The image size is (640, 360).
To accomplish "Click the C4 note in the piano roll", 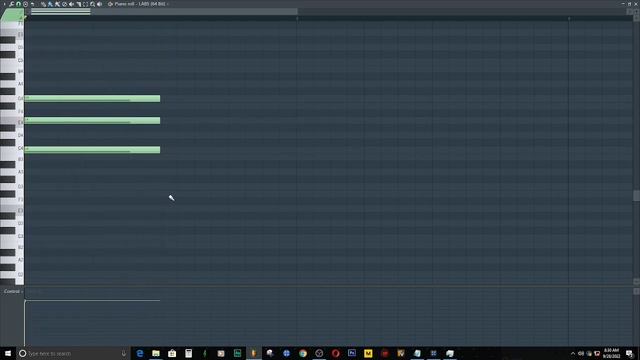I will (x=92, y=150).
